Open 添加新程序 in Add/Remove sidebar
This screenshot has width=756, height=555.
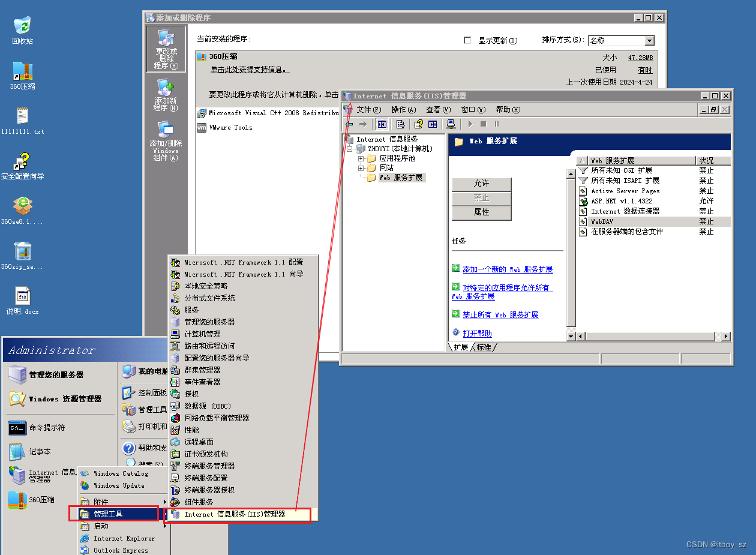point(166,95)
